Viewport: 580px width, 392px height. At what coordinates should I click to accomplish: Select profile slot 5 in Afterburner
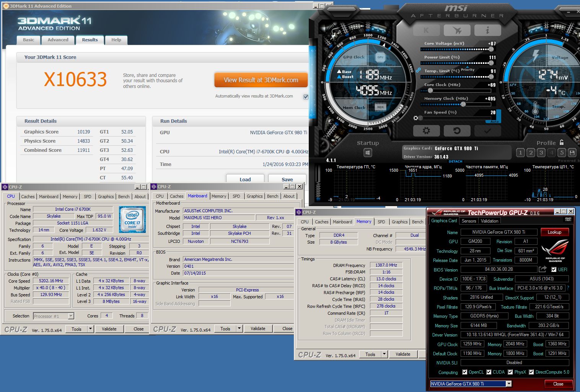[562, 153]
